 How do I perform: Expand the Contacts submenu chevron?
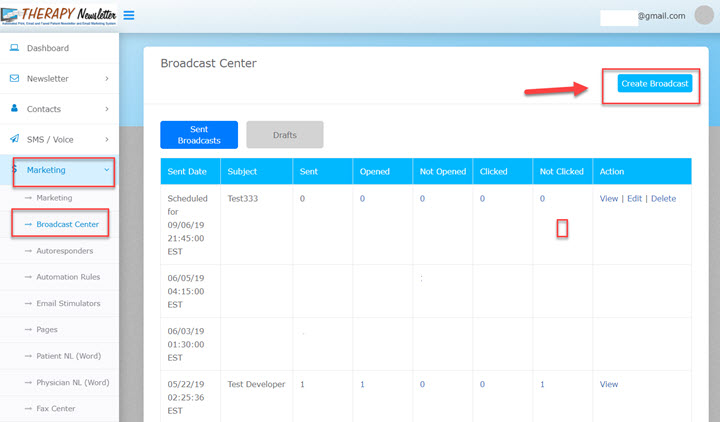click(x=106, y=109)
